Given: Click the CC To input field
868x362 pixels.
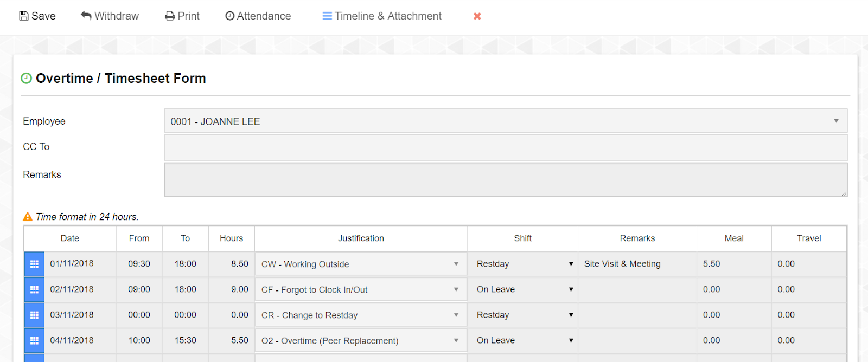Looking at the screenshot, I should pyautogui.click(x=505, y=147).
